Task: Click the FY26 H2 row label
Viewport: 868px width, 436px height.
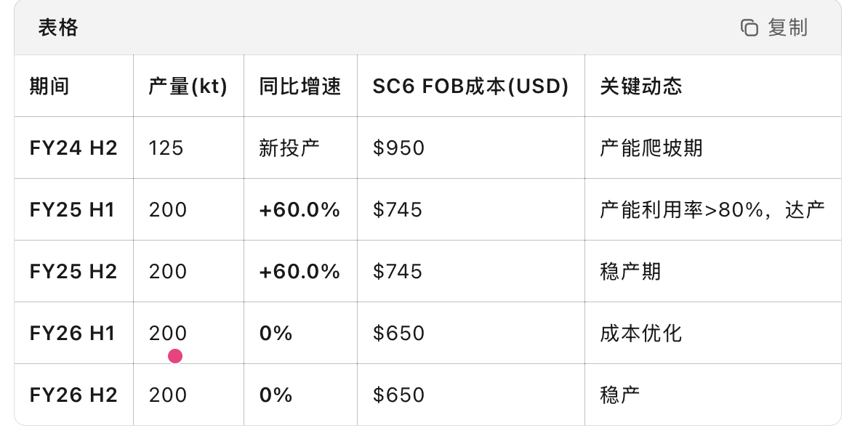Action: pyautogui.click(x=73, y=395)
